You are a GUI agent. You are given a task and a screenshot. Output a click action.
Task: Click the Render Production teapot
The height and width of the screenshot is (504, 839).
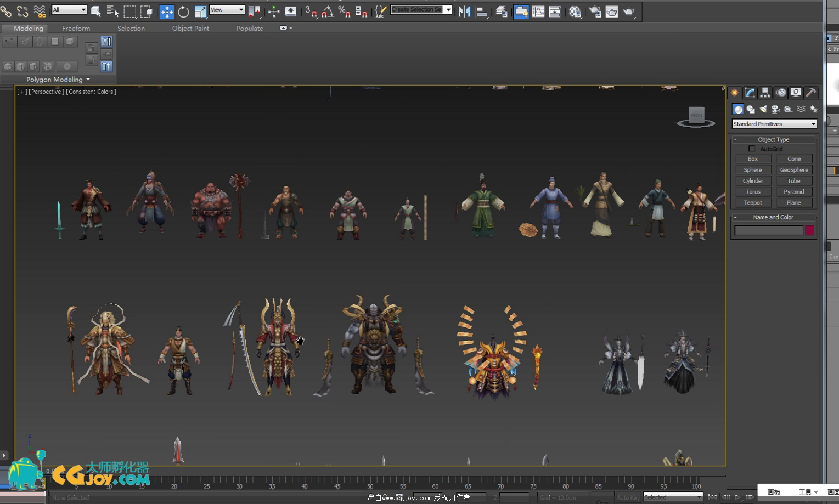tap(629, 12)
